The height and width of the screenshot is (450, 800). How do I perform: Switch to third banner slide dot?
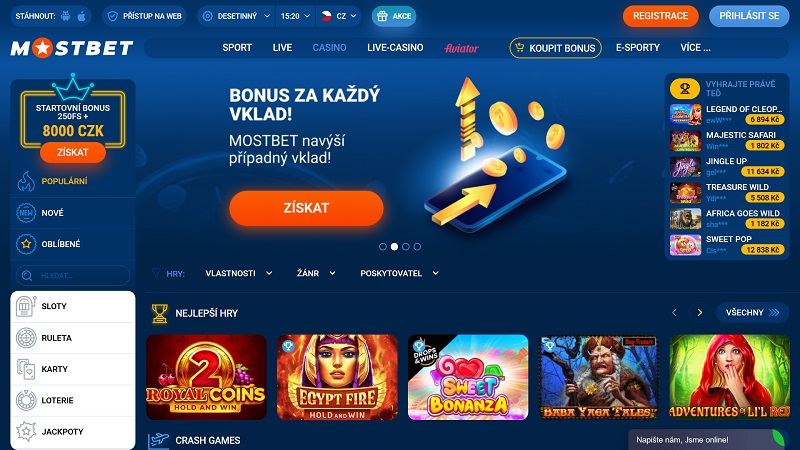point(406,246)
